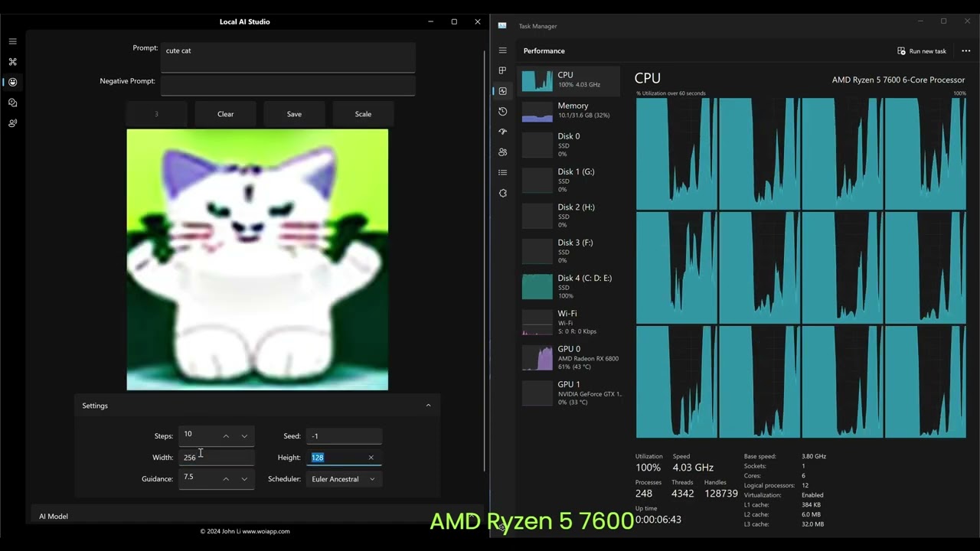
Task: Select Wi-Fi in performance list
Action: point(570,322)
